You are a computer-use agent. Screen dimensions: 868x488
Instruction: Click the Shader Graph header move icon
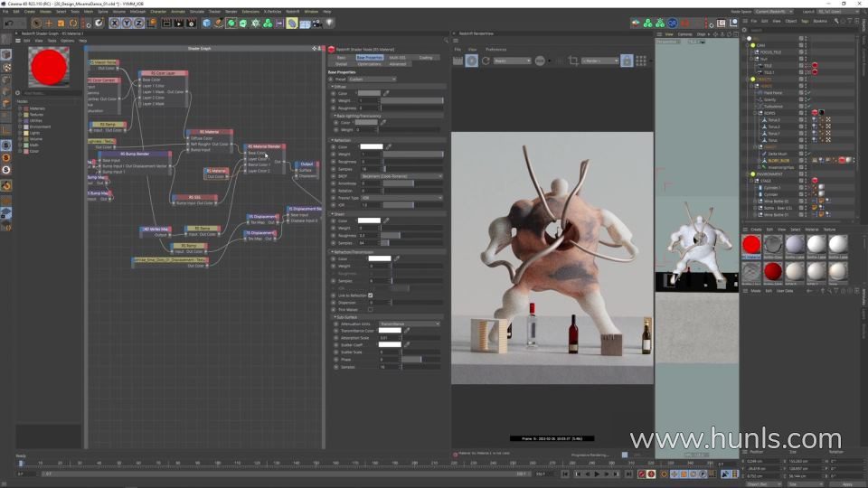point(315,49)
